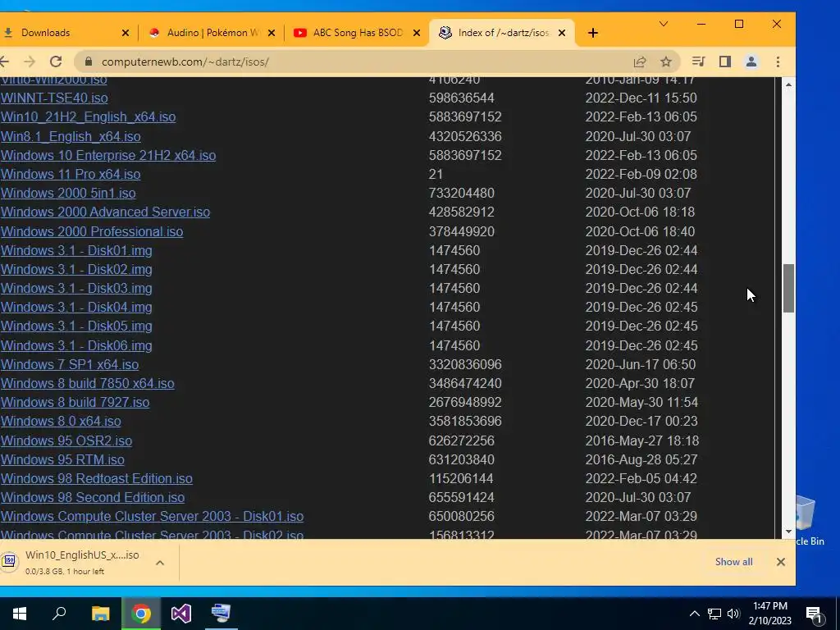Image resolution: width=840 pixels, height=630 pixels.
Task: Click the Chrome taskbar icon
Action: pos(141,614)
